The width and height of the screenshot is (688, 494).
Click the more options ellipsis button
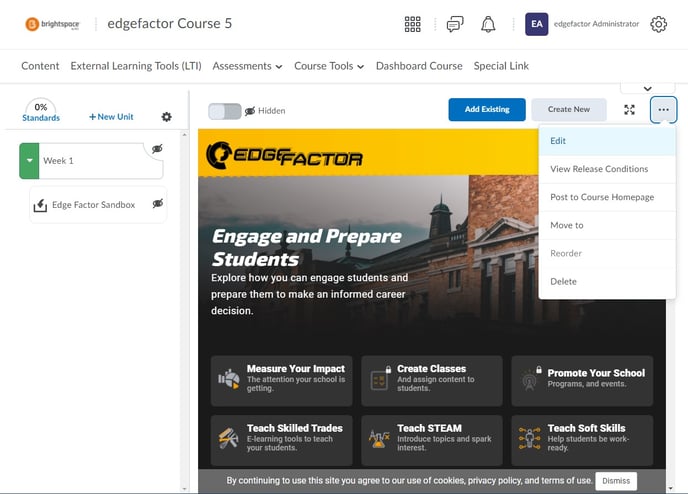point(663,110)
